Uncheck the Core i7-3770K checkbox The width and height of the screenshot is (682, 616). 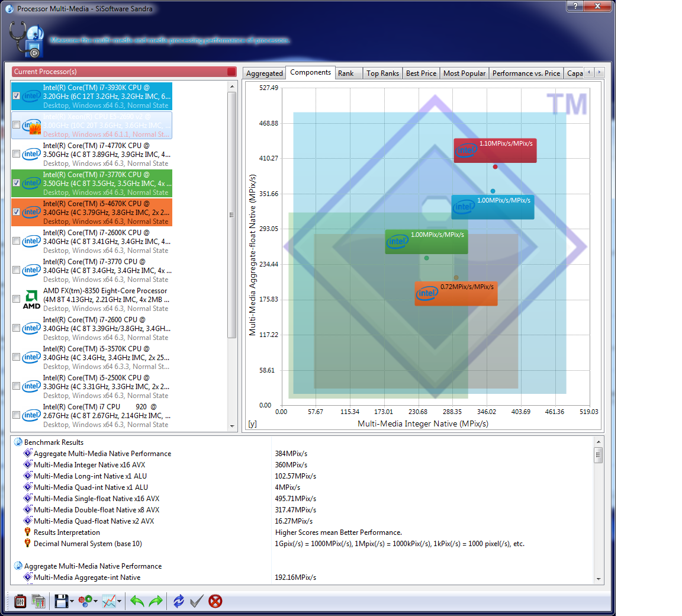pyautogui.click(x=16, y=183)
